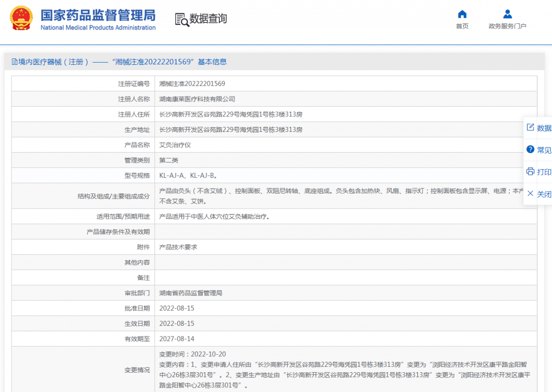Viewport: 552px width, 392px height.
Task: Click the question mark help icon
Action: [530, 149]
